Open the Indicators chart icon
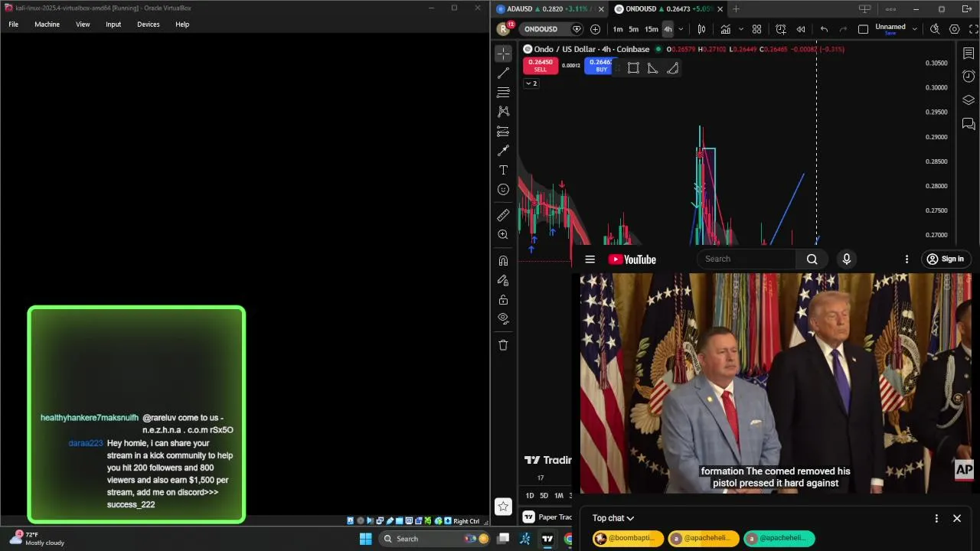Viewport: 980px width, 551px height. click(725, 29)
